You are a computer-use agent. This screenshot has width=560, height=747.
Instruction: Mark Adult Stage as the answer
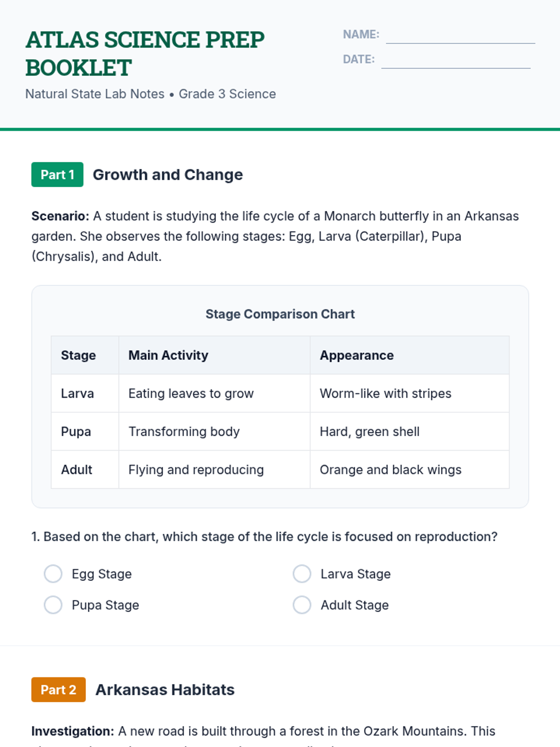tap(302, 605)
